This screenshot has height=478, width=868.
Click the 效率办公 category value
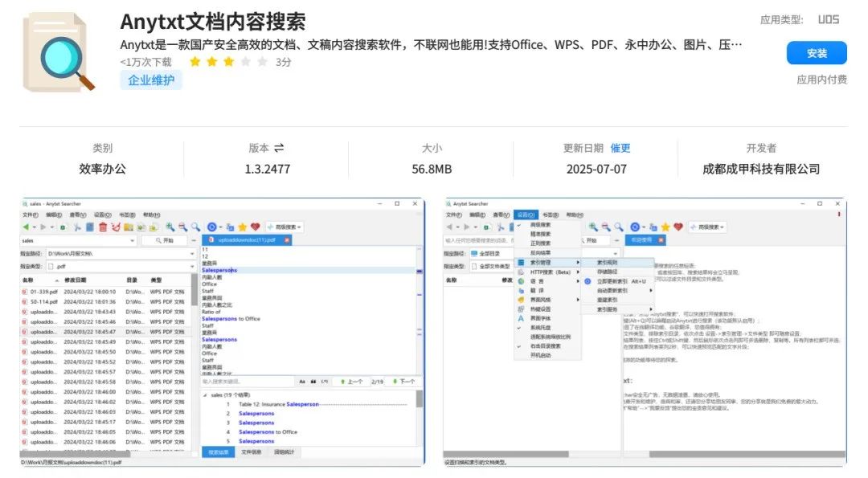[x=102, y=170]
